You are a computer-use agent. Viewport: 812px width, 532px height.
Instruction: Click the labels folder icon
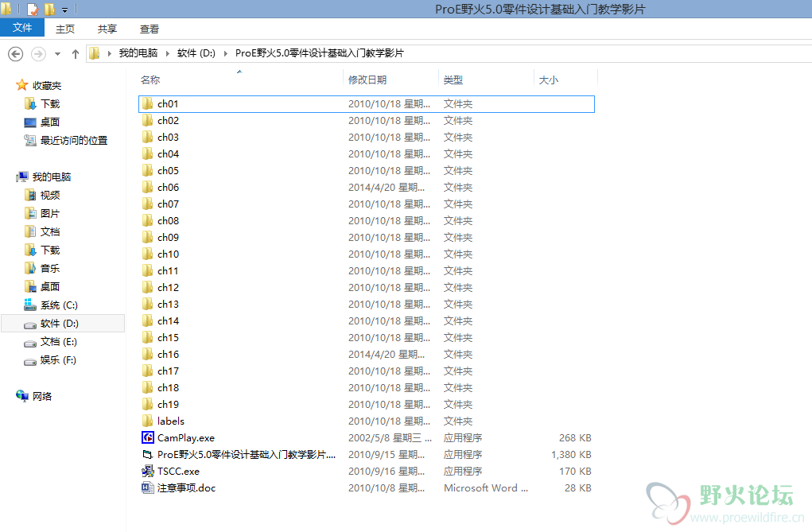click(148, 421)
